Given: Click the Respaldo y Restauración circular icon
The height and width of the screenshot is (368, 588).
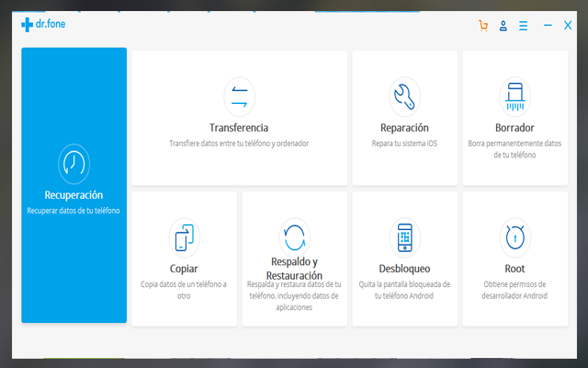Looking at the screenshot, I should pos(294,236).
